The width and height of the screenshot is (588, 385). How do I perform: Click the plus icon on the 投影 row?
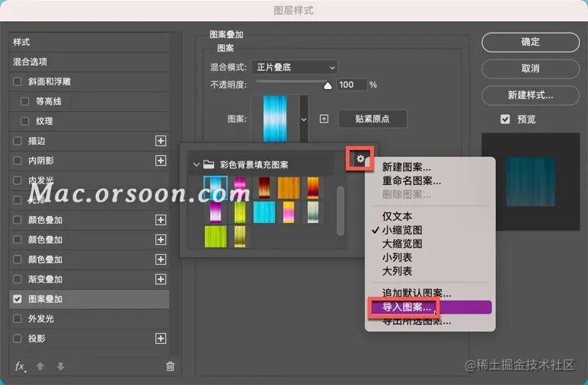(161, 339)
